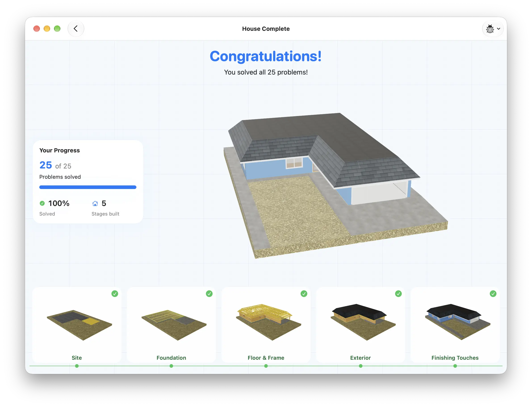This screenshot has width=532, height=407.
Task: Click the green checkmark on Foundation card
Action: (209, 294)
